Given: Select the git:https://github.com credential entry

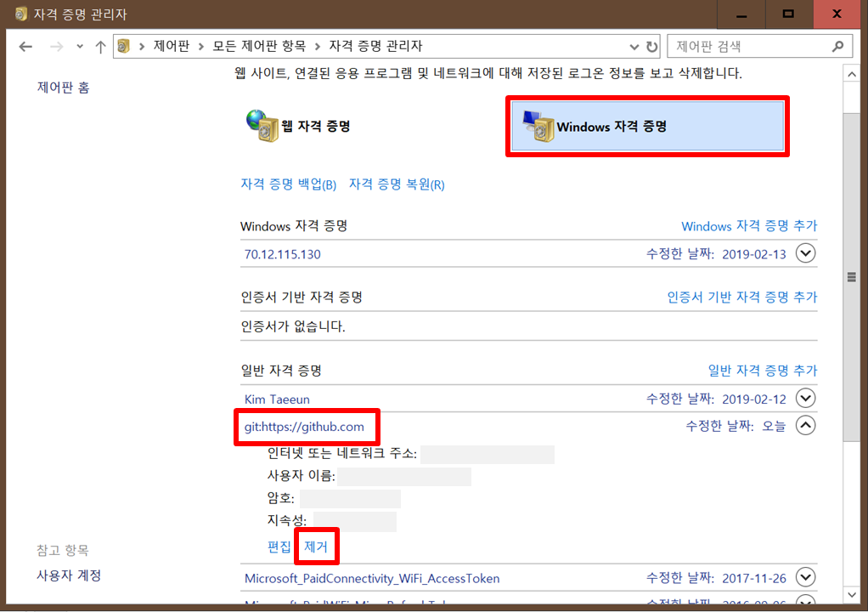Looking at the screenshot, I should pyautogui.click(x=304, y=427).
